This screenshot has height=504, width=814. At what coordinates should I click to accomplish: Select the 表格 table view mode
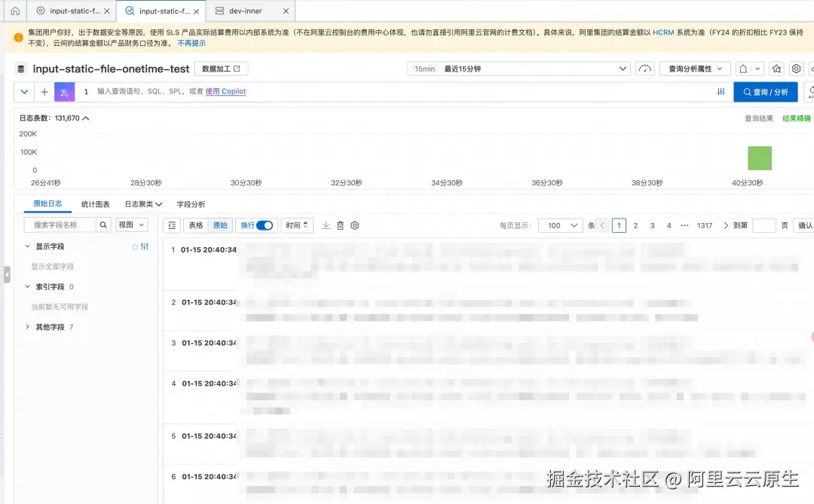[196, 225]
